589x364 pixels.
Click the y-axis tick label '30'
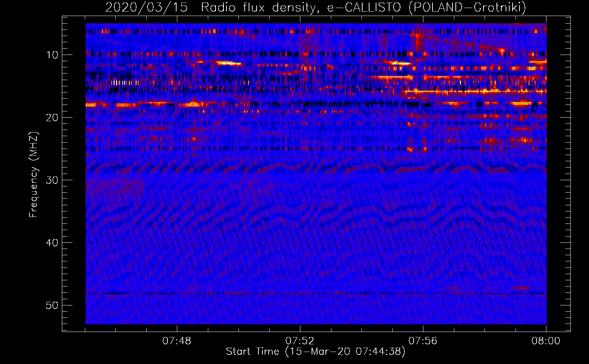[52, 180]
